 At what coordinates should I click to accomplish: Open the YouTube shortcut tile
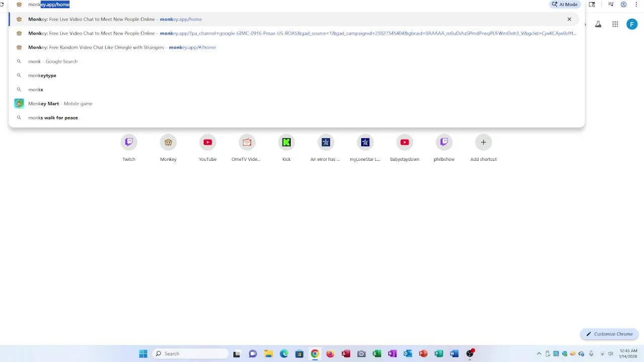[207, 148]
